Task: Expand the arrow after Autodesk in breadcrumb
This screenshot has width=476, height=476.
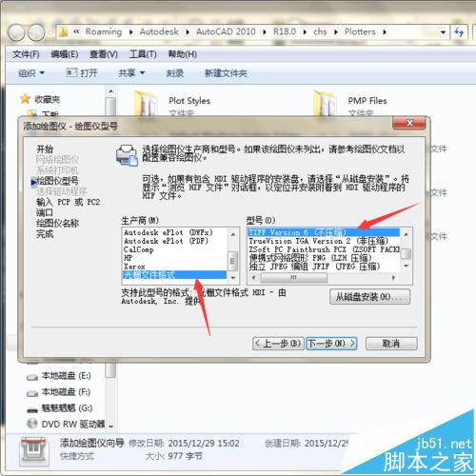Action: point(188,32)
